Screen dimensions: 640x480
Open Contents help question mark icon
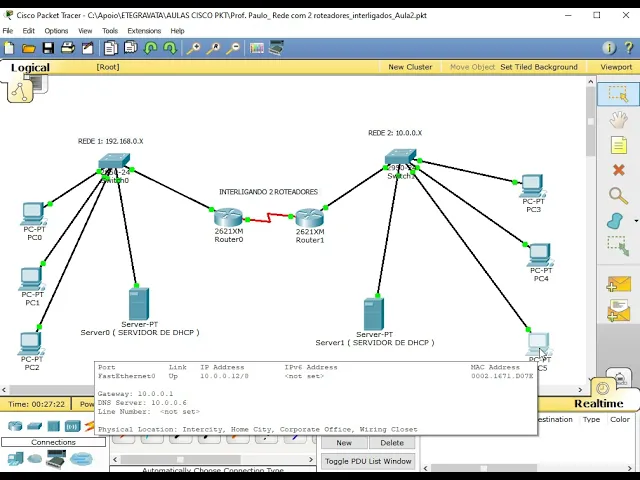click(629, 48)
